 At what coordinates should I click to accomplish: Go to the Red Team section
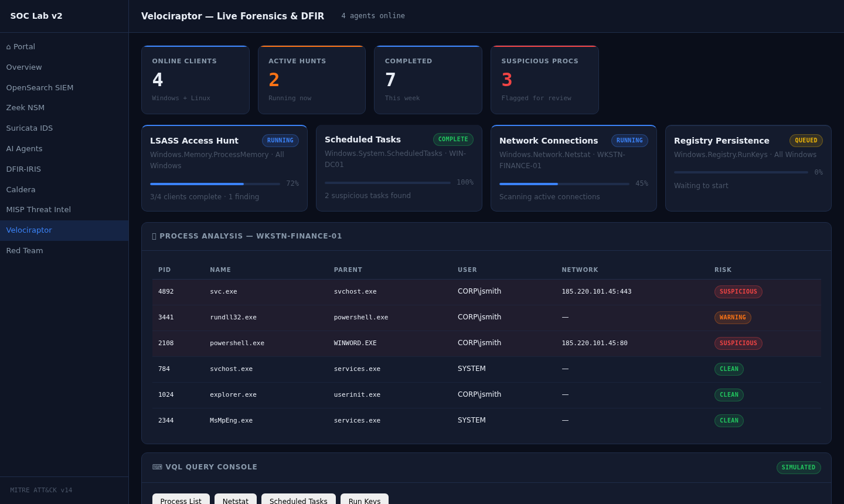tap(25, 251)
